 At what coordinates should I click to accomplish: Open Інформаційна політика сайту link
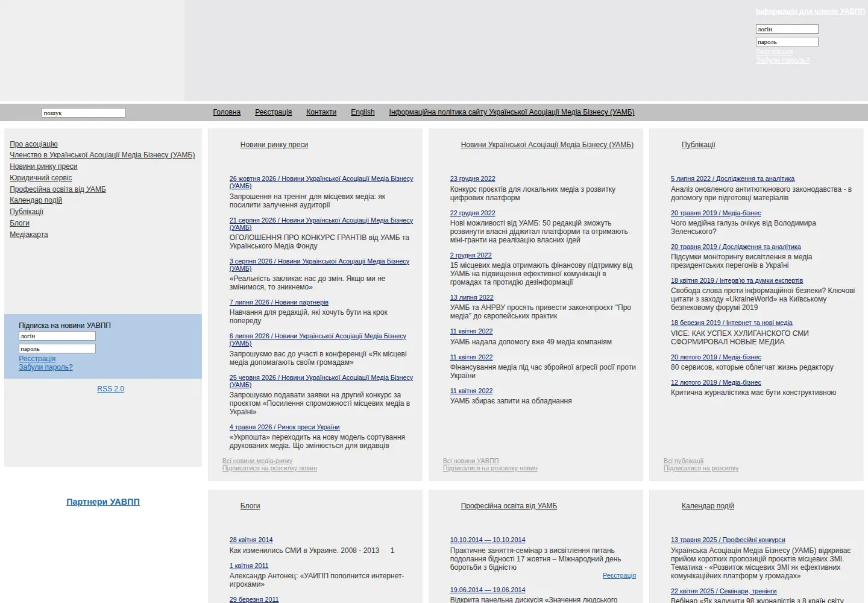click(512, 112)
